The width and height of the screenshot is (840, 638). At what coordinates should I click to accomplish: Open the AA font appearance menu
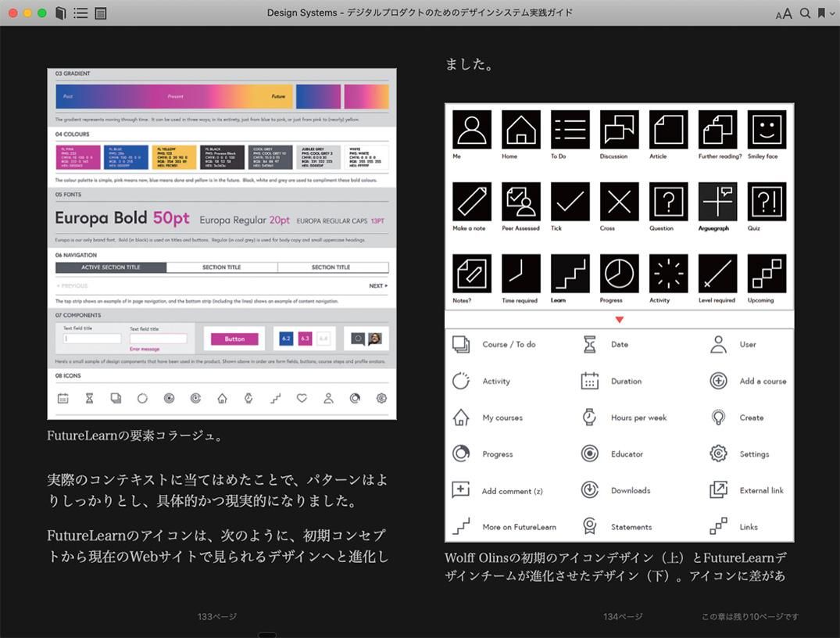click(783, 13)
